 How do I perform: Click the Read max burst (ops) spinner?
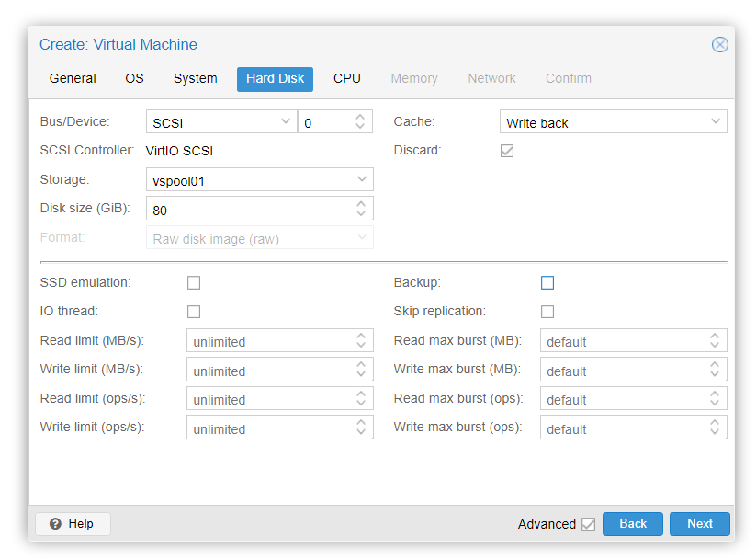(715, 400)
